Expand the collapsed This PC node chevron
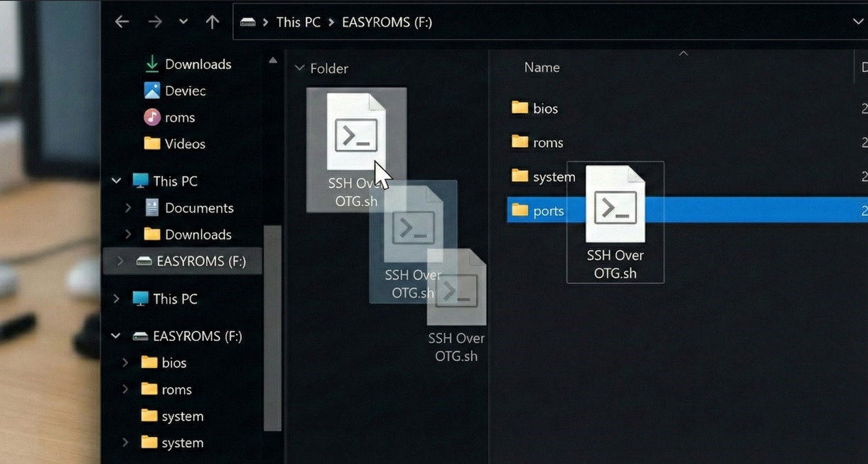868x464 pixels. click(116, 299)
